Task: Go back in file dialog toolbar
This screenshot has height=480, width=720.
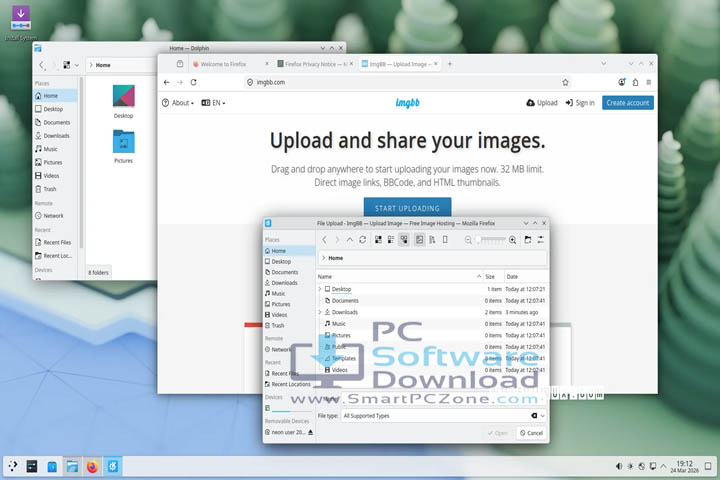Action: [x=324, y=240]
